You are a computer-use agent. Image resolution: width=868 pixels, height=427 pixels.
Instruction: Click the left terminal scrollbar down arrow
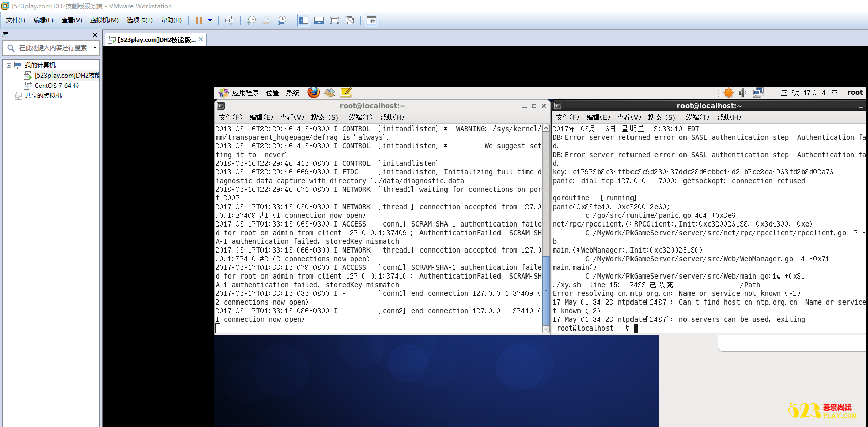[x=546, y=329]
